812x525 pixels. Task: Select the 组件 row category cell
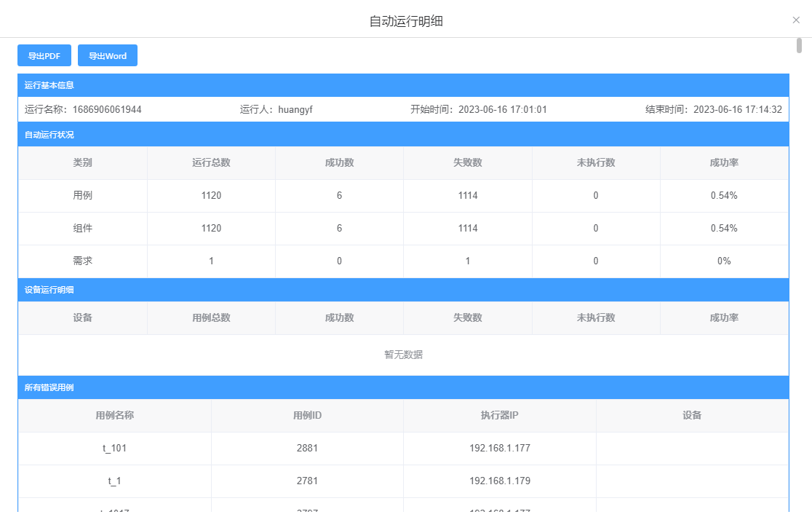pyautogui.click(x=83, y=229)
